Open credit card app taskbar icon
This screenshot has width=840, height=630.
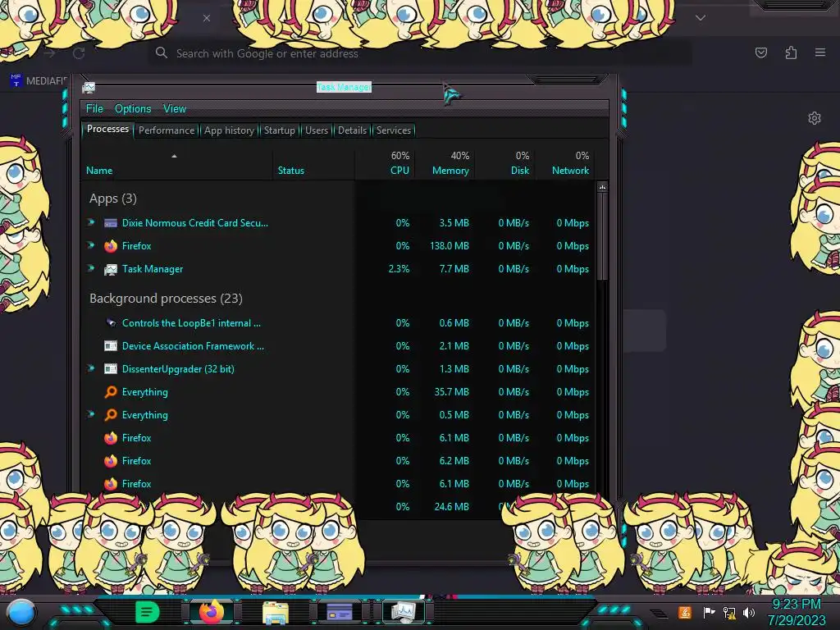[339, 612]
